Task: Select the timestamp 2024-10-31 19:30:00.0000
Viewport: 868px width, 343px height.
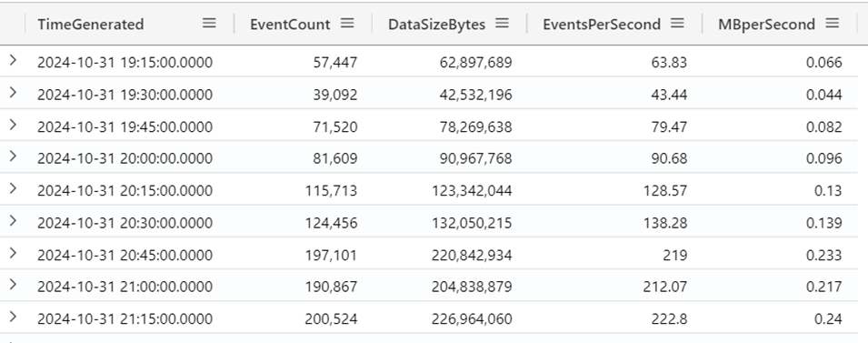Action: click(x=125, y=95)
